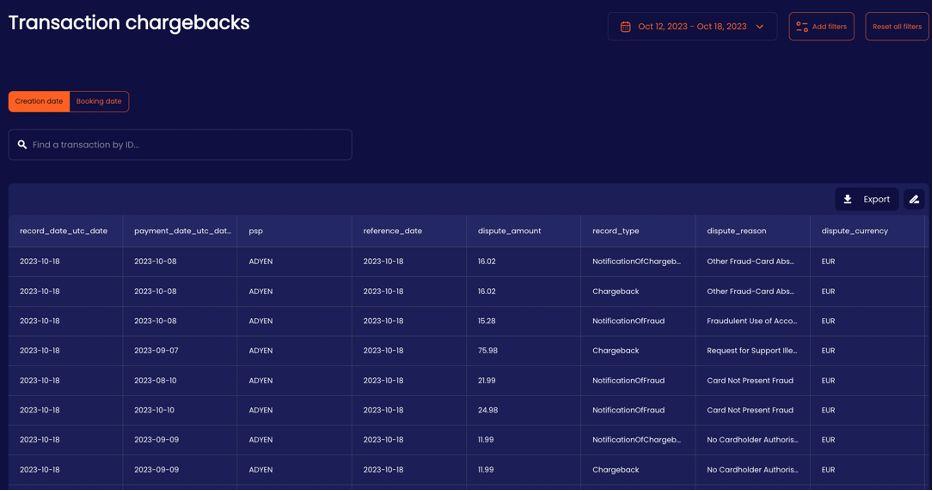Click the Add filters button
This screenshot has height=491, width=933.
coord(821,27)
